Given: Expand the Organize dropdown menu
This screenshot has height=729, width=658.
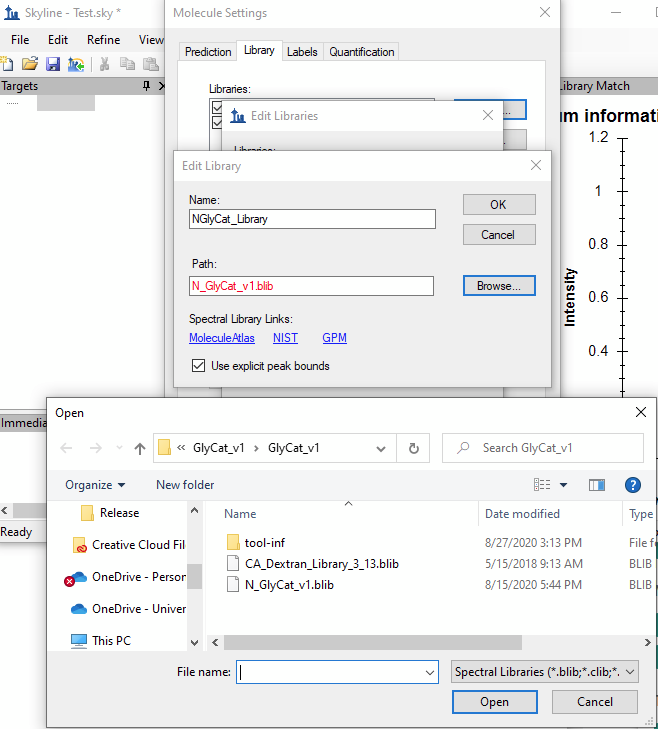Looking at the screenshot, I should [x=95, y=485].
